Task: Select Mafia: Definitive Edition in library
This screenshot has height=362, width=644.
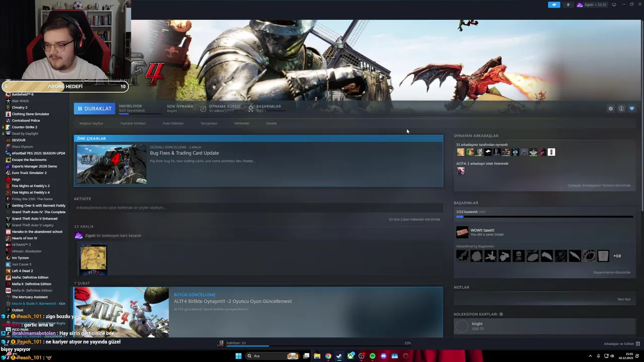Action: (30, 277)
